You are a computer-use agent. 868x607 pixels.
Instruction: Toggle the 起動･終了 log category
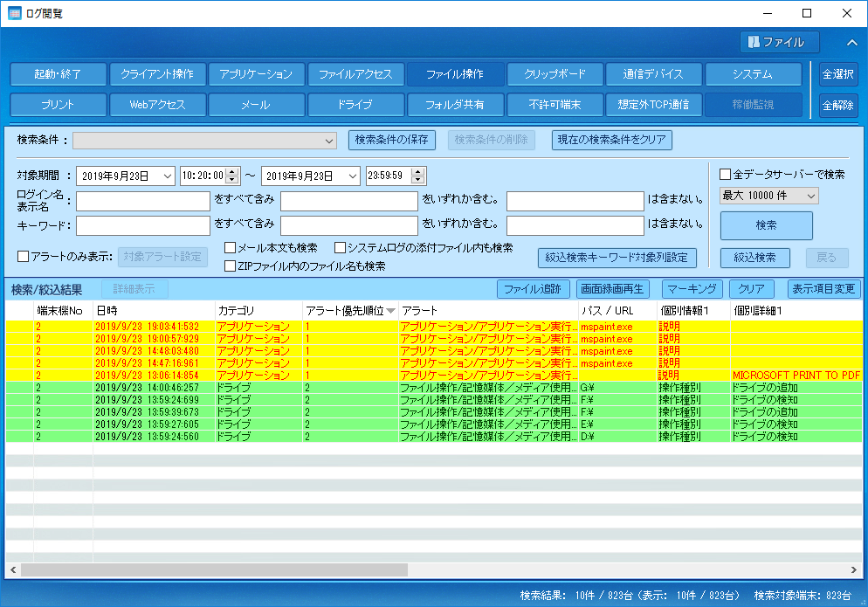[x=59, y=73]
